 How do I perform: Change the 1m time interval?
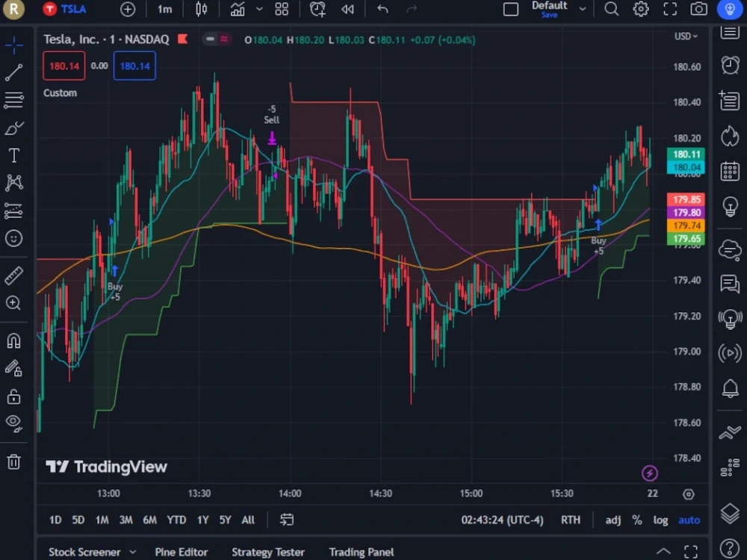coord(165,9)
